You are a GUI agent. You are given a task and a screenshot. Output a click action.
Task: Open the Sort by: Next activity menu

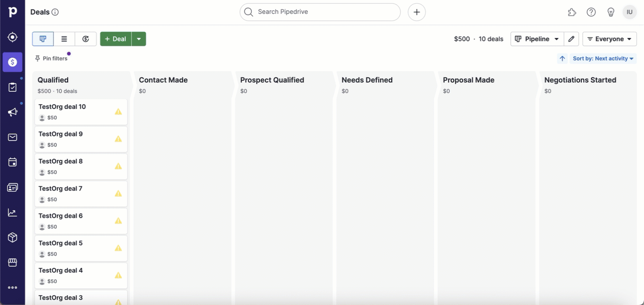603,59
